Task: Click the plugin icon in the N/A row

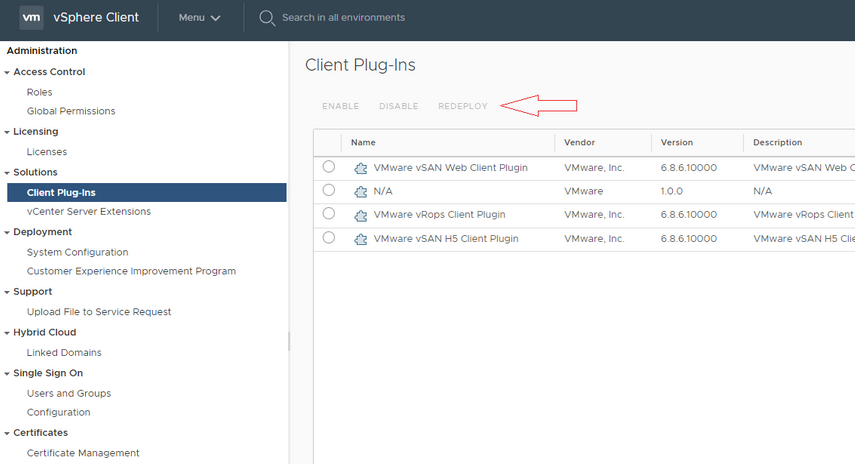Action: pyautogui.click(x=360, y=192)
